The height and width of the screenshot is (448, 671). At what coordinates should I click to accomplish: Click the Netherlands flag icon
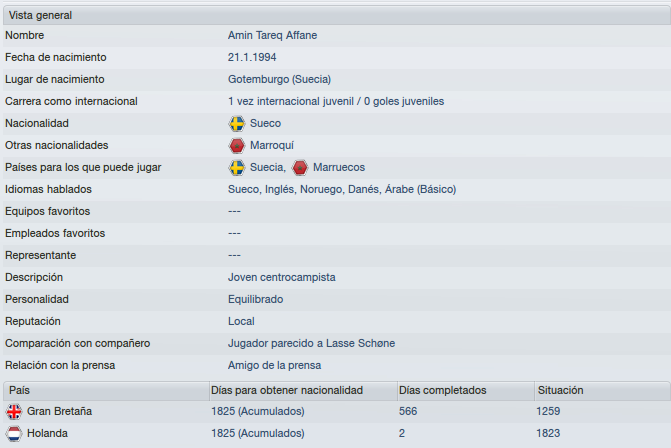[x=14, y=433]
